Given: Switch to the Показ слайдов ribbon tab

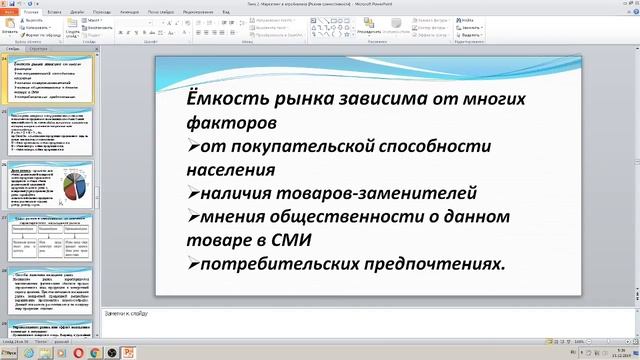Looking at the screenshot, I should point(161,12).
